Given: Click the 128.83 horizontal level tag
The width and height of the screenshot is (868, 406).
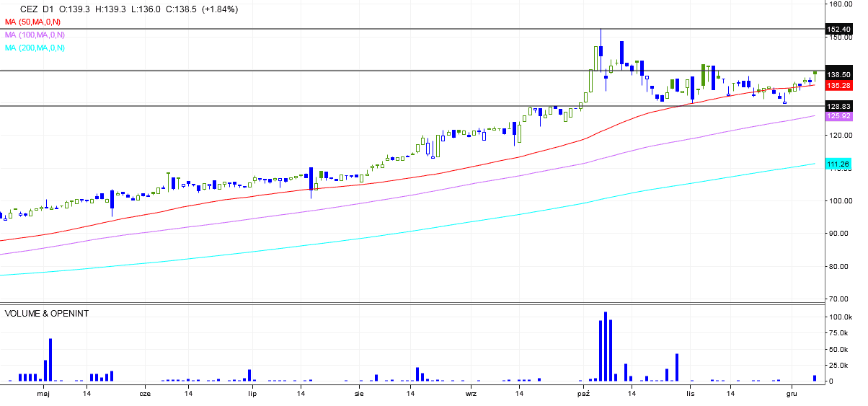Looking at the screenshot, I should click(x=839, y=106).
